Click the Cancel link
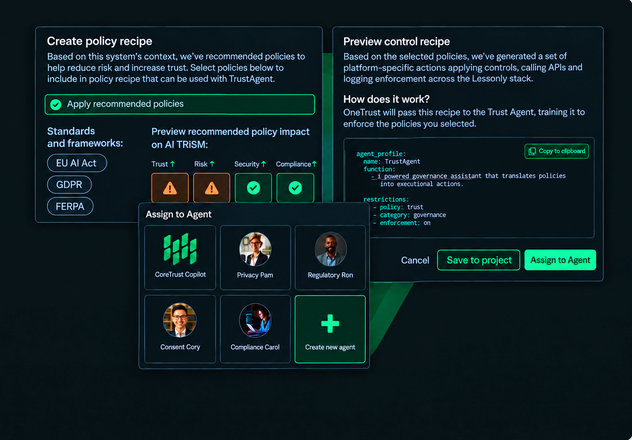 415,260
